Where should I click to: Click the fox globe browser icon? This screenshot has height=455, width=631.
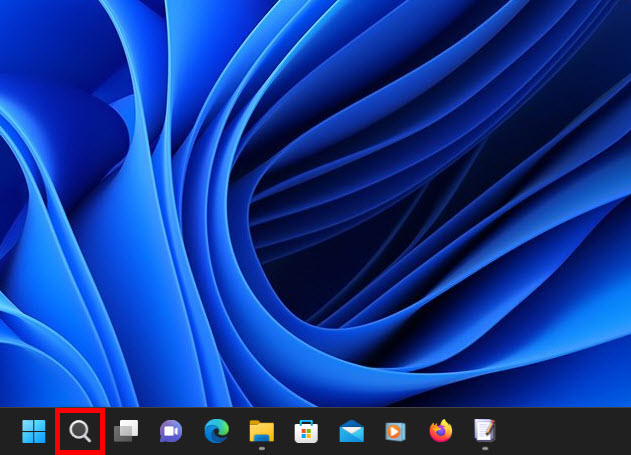tap(441, 431)
